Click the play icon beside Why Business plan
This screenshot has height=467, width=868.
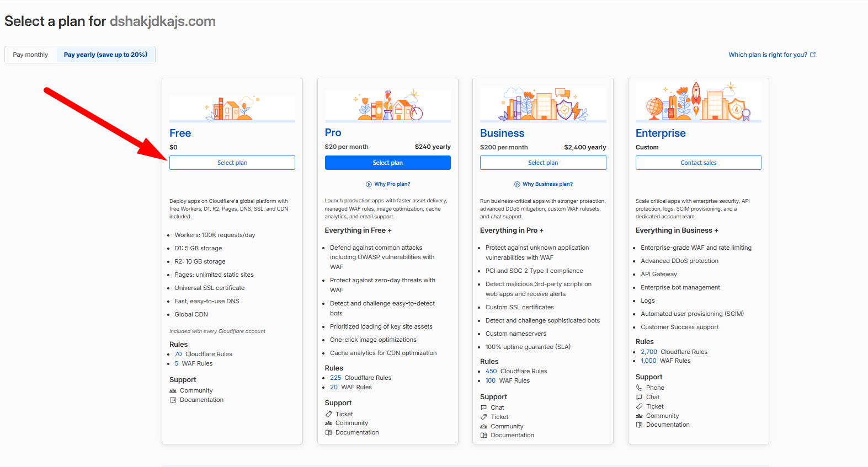tap(517, 184)
